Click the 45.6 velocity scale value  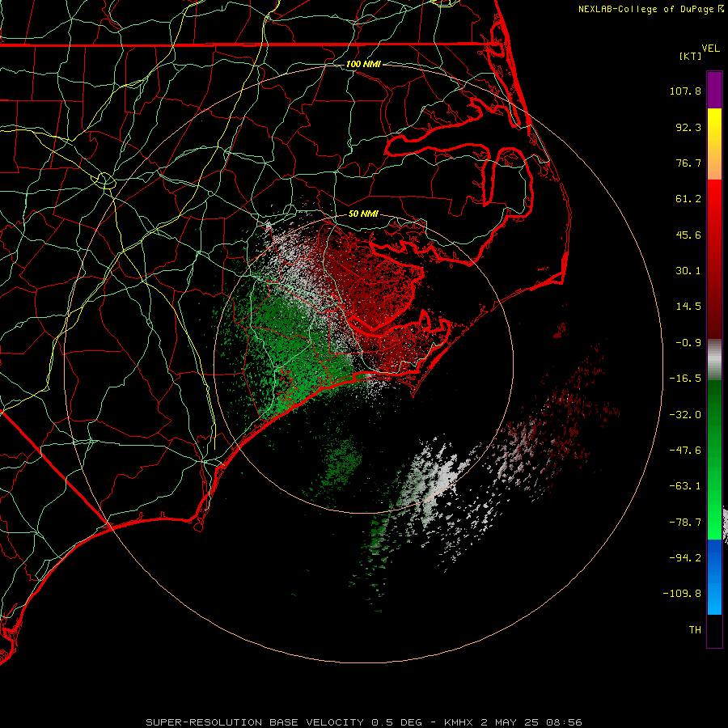pyautogui.click(x=688, y=235)
